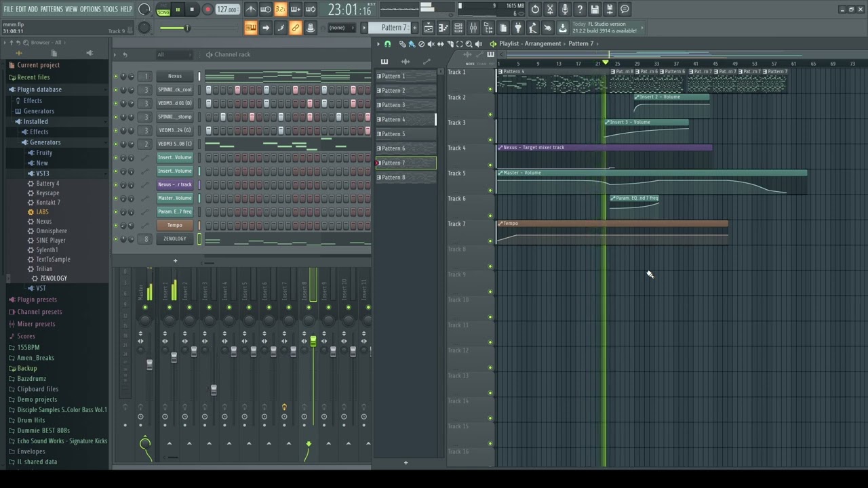Open the Mixer view icon
868x488 pixels.
473,28
